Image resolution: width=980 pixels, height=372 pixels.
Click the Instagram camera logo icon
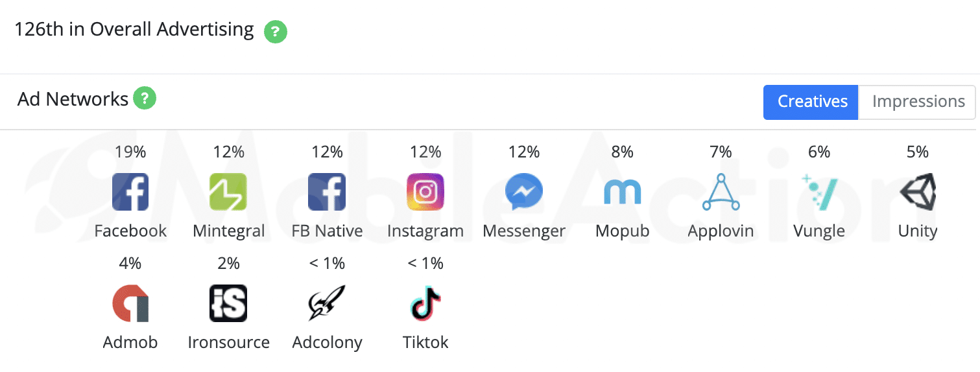pos(425,192)
